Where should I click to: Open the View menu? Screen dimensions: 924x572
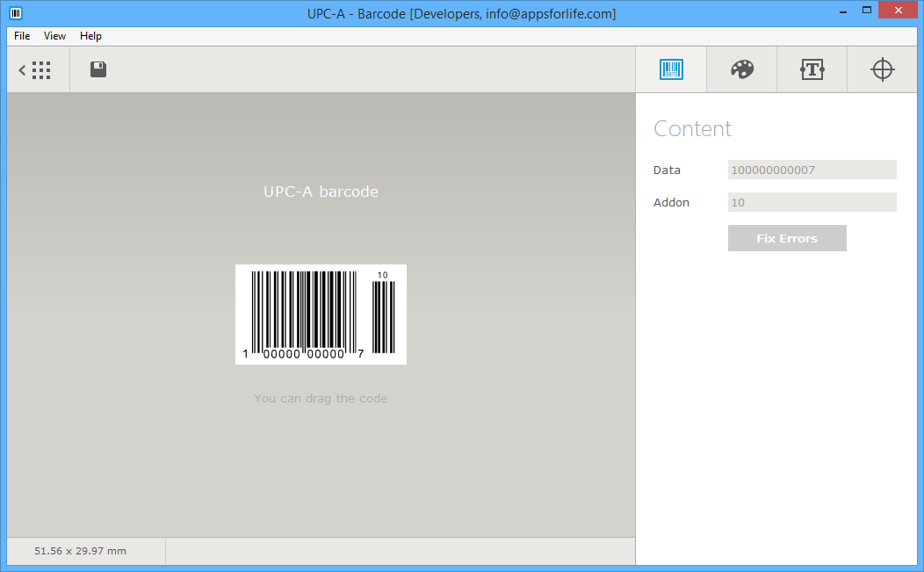54,36
